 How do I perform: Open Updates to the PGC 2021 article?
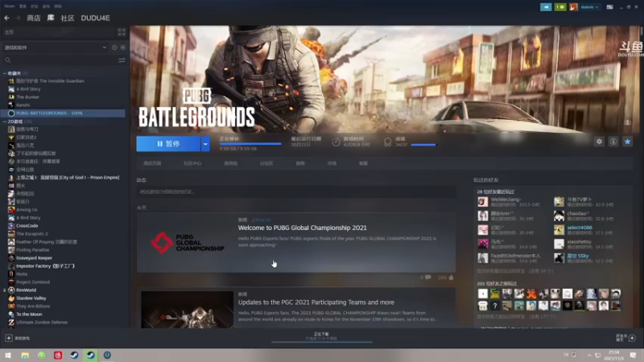click(x=316, y=302)
